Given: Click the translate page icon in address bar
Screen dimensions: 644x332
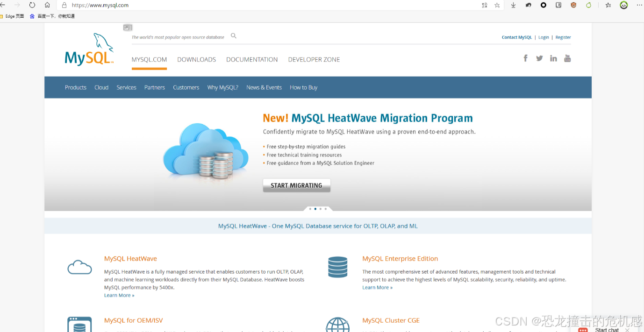Looking at the screenshot, I should 485,5.
